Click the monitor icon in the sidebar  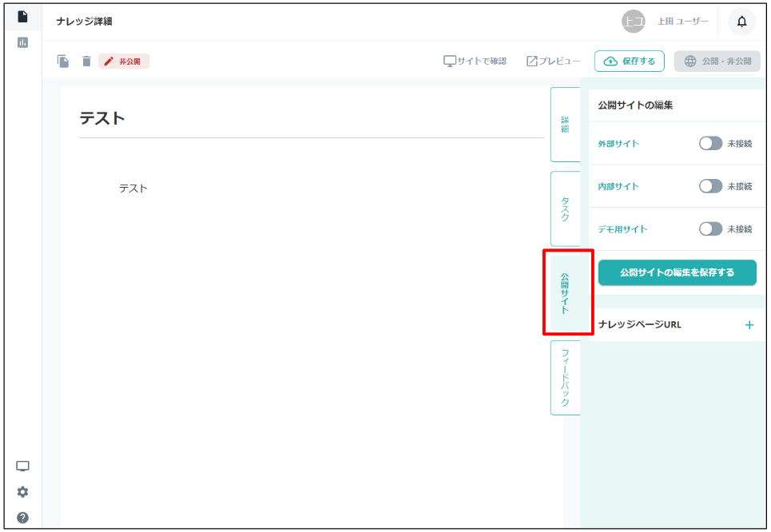(22, 466)
